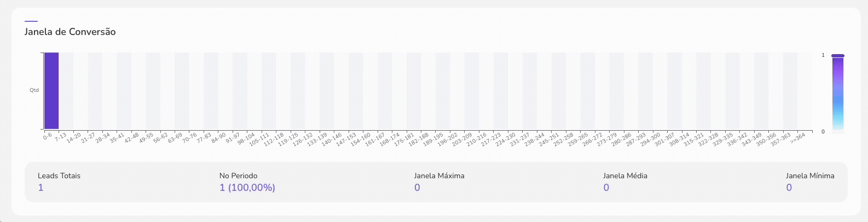Click the color gradient legend bar
868x222 pixels.
837,93
